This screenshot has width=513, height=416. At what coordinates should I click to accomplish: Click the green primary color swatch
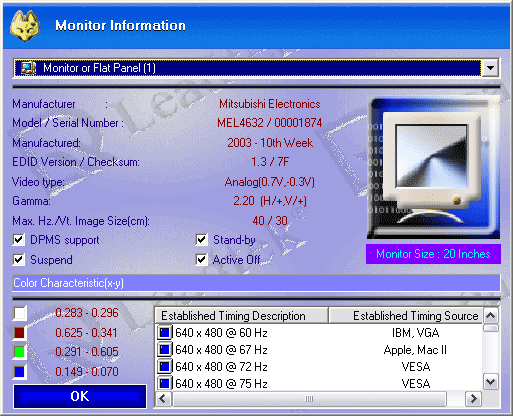[20, 352]
